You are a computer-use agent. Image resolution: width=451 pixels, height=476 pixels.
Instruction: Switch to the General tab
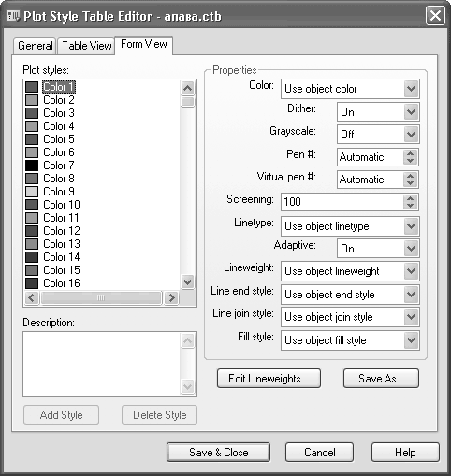[x=35, y=46]
